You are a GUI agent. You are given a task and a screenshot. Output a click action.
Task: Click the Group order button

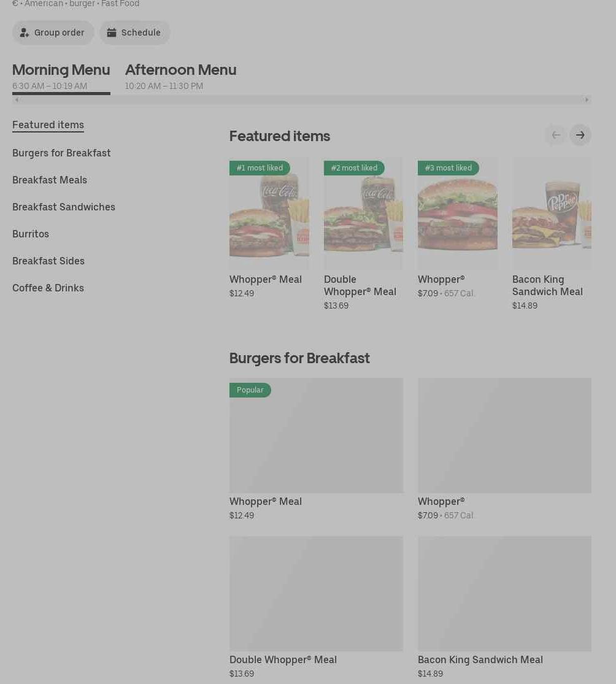53,33
